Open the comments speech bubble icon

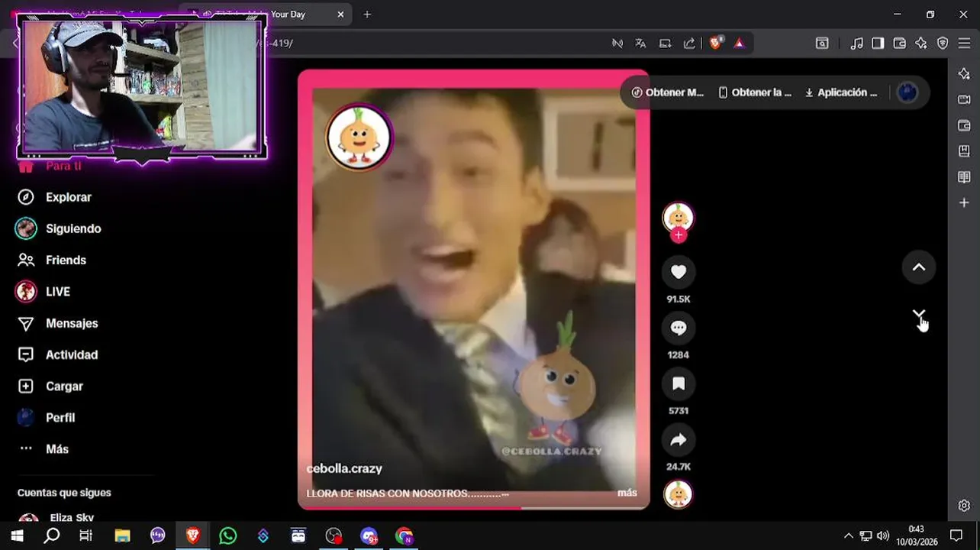click(x=679, y=328)
